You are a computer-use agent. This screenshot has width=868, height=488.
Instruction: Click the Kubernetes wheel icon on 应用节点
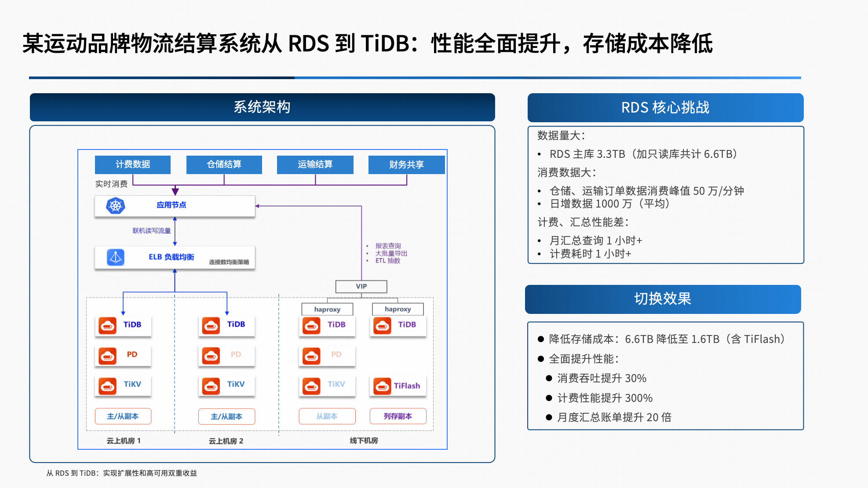point(116,205)
